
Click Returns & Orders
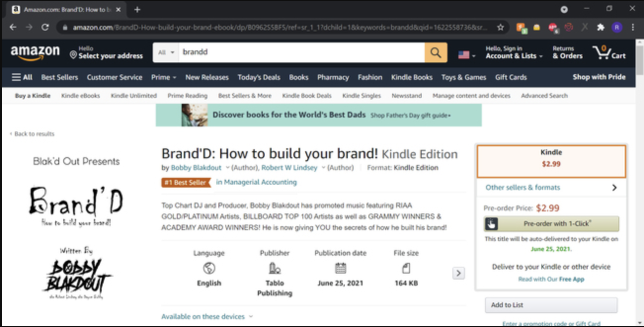tap(567, 53)
